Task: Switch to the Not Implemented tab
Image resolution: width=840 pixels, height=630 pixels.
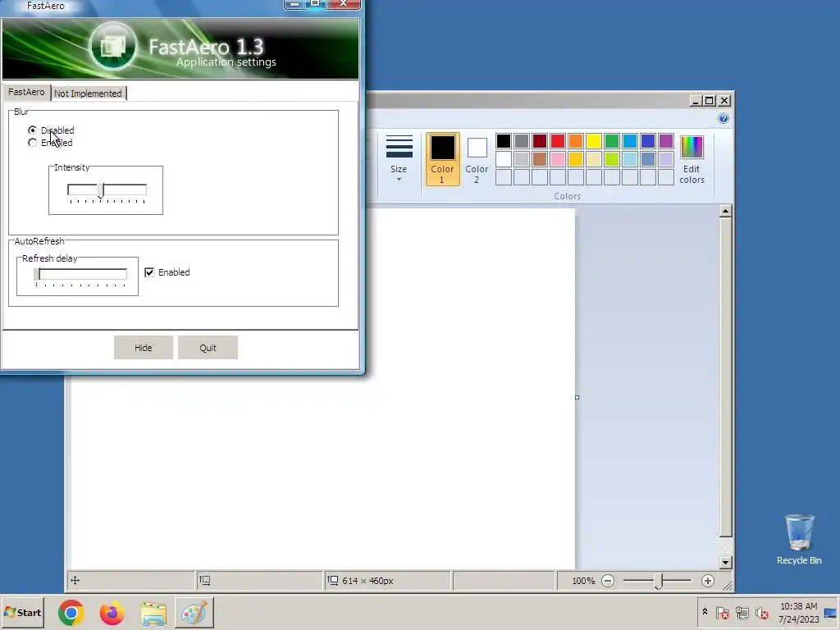Action: pyautogui.click(x=89, y=94)
